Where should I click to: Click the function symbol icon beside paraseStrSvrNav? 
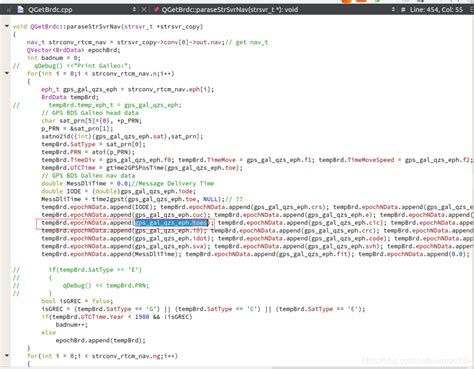pos(156,10)
